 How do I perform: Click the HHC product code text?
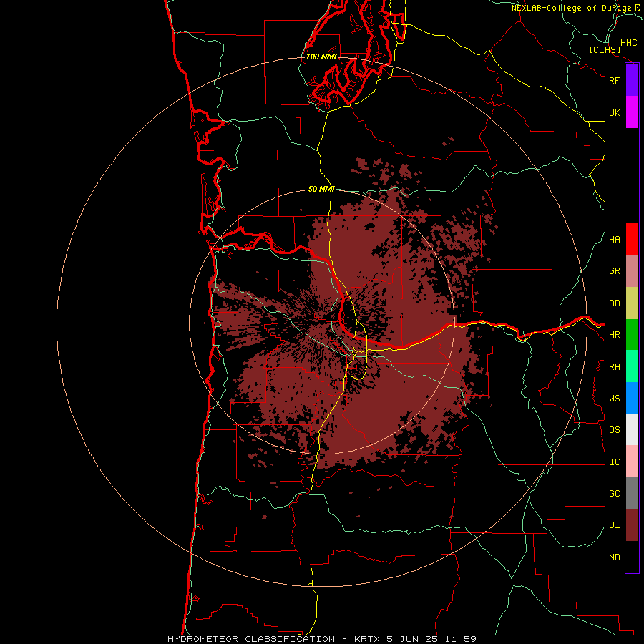628,43
